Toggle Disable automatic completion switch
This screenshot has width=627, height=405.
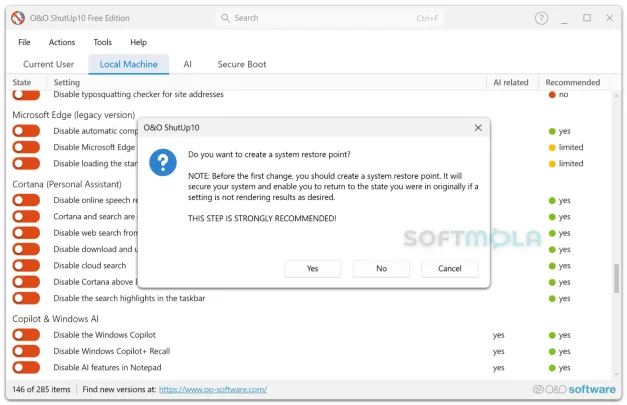click(26, 131)
